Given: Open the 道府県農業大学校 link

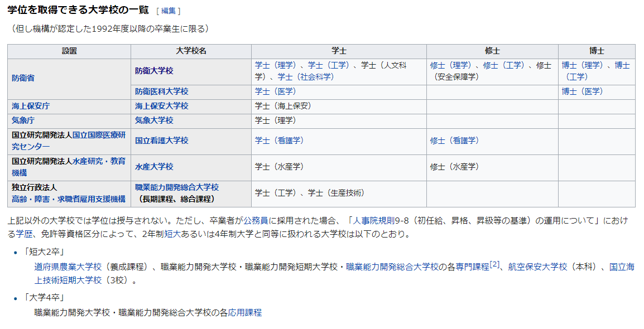Looking at the screenshot, I should coord(68,267).
